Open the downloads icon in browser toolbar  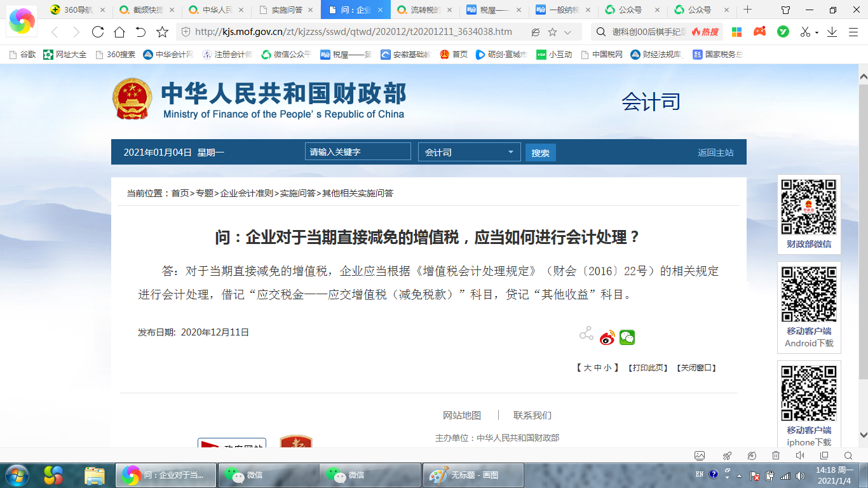(832, 32)
